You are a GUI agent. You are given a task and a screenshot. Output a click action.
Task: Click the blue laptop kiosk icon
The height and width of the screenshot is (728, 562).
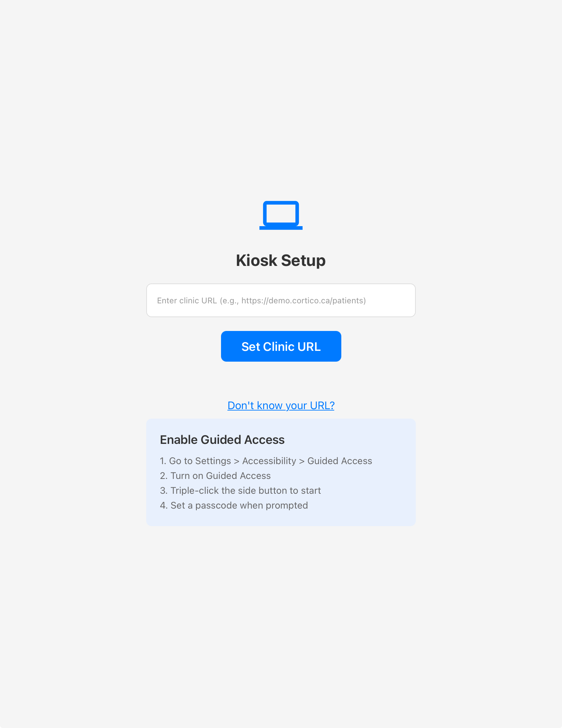(x=281, y=215)
